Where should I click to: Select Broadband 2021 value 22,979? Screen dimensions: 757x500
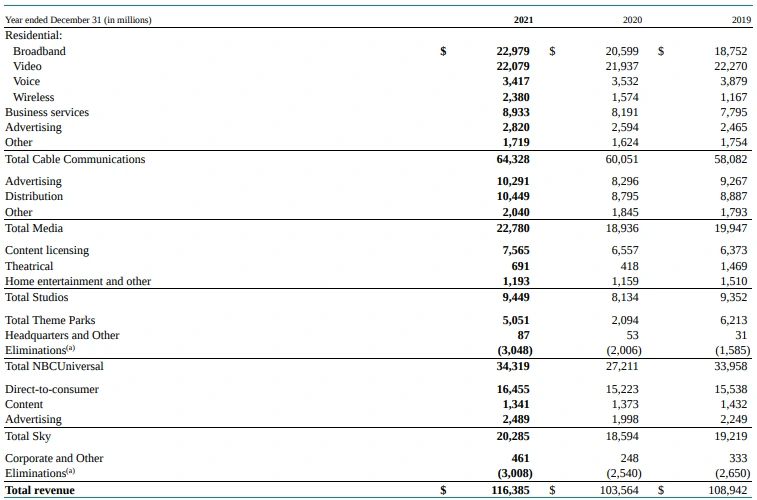point(513,51)
